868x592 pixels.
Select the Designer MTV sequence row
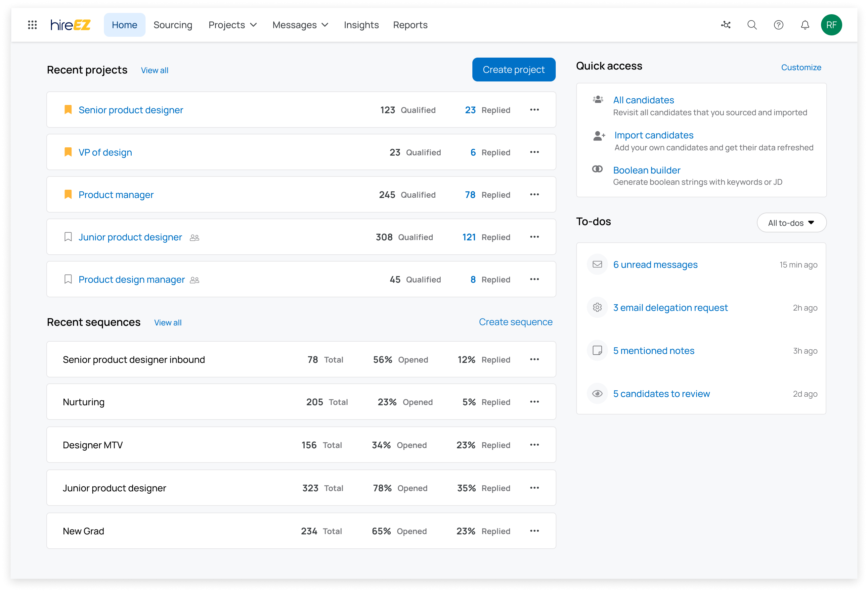click(x=93, y=445)
